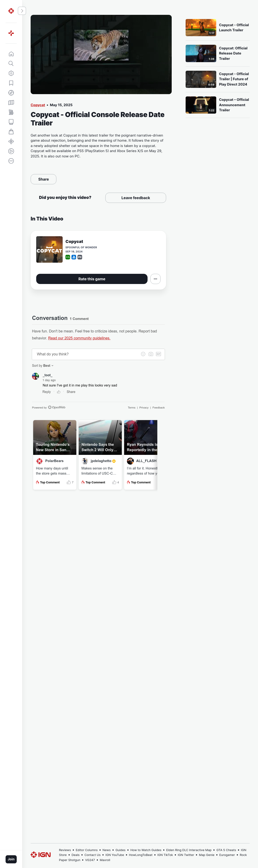The image size is (258, 868).
Task: Open the hexagon news icon in the sidebar
Action: [x=11, y=73]
